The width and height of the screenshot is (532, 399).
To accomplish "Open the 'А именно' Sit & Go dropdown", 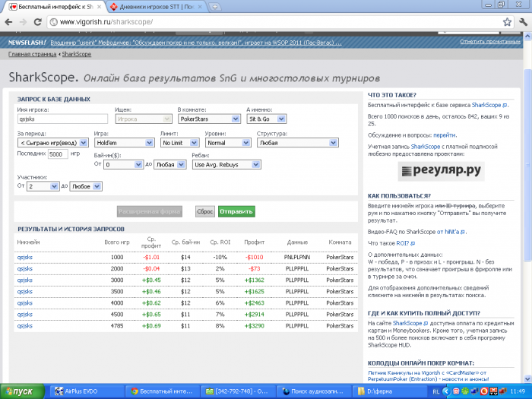I will 266,119.
